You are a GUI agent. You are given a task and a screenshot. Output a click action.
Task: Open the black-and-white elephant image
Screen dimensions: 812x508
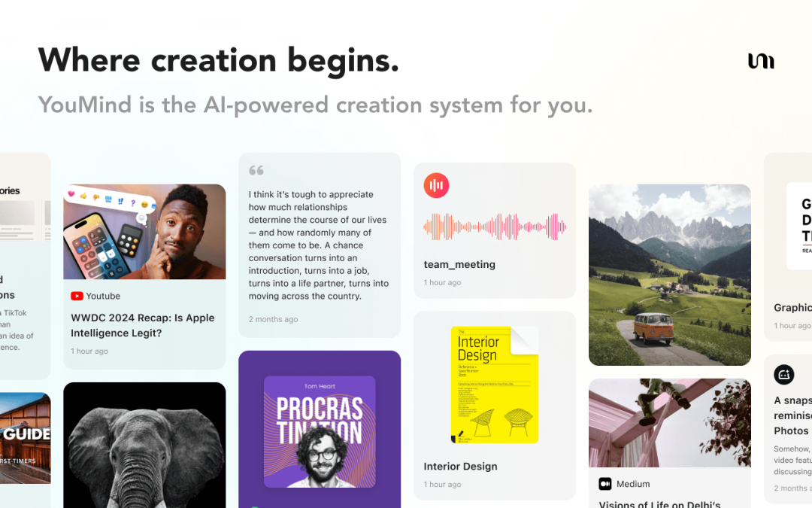pos(144,446)
